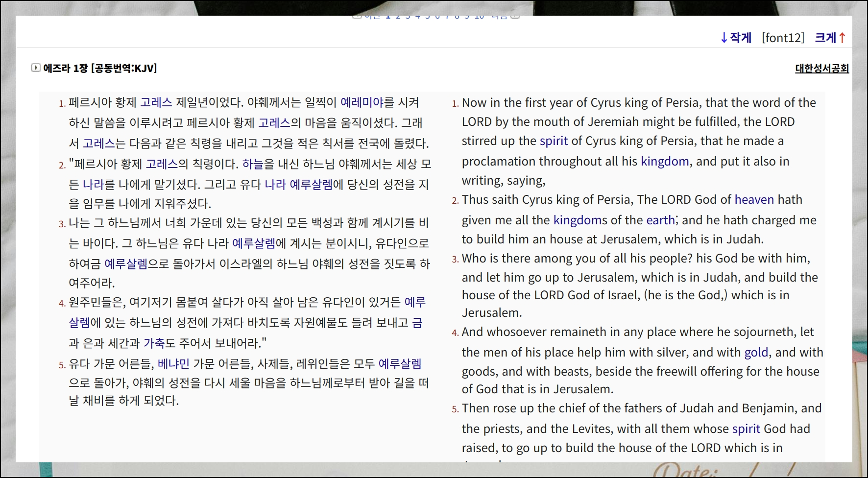Click English verse number 4.
The image size is (868, 478).
click(455, 333)
